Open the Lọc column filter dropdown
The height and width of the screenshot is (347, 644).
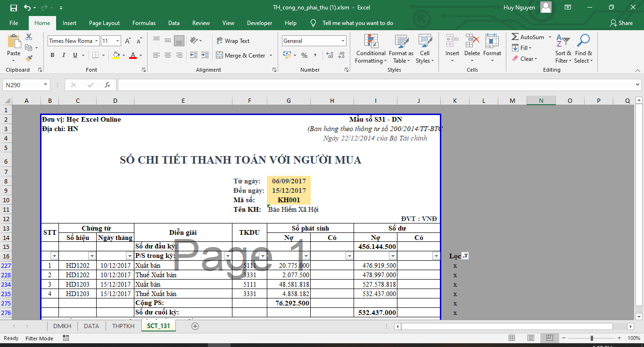[465, 256]
